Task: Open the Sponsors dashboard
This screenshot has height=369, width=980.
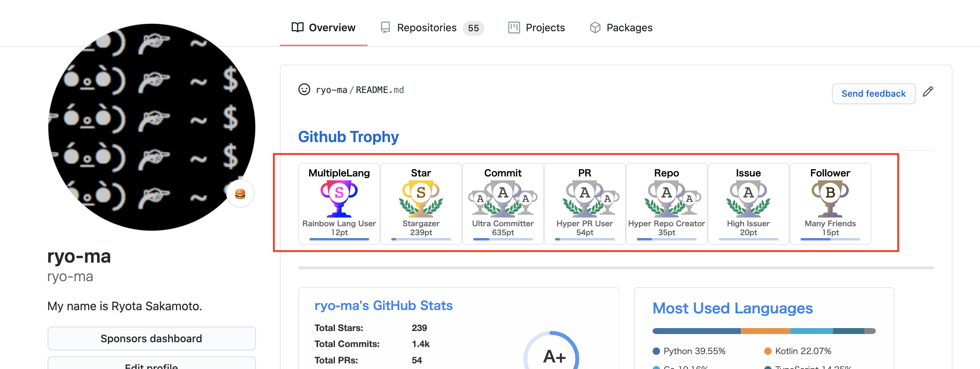Action: [151, 338]
